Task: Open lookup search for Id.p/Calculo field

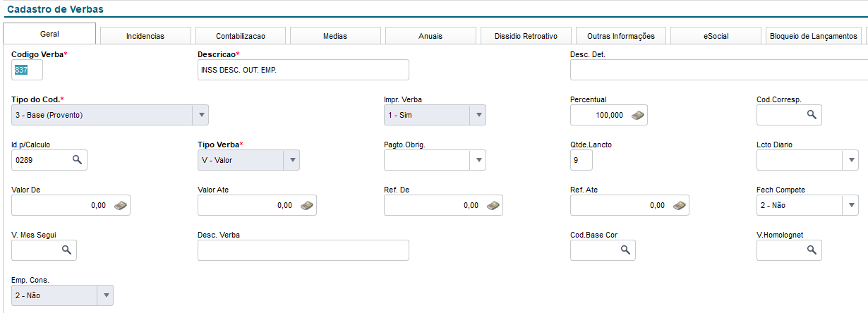Action: click(x=78, y=160)
